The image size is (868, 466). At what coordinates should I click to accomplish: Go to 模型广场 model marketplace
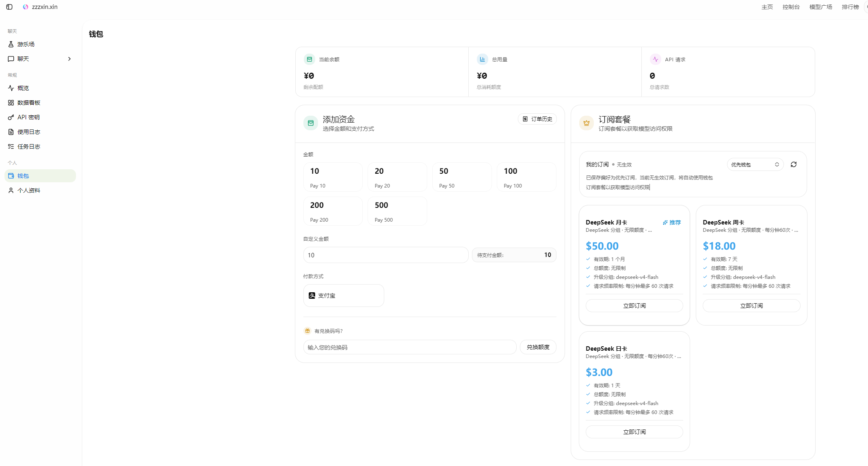coord(820,7)
